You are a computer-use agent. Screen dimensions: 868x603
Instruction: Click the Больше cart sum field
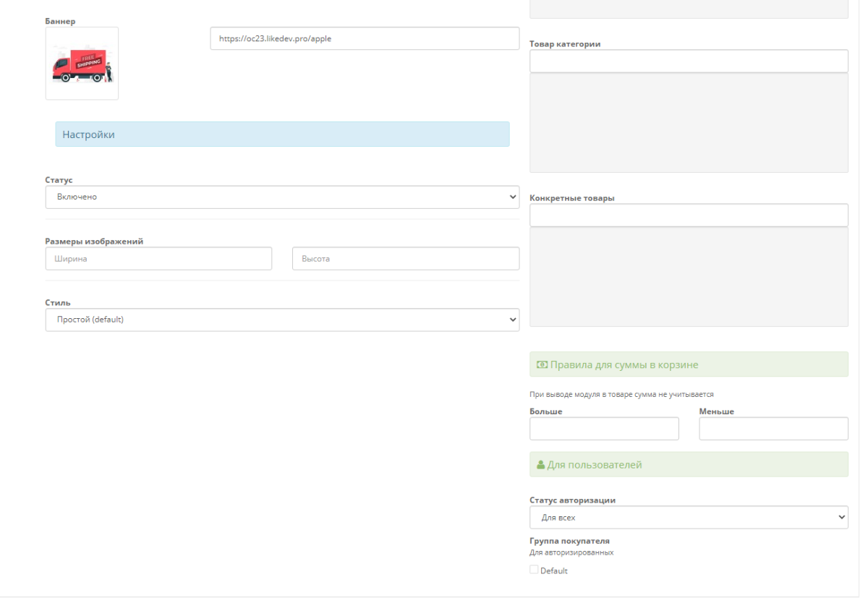pos(604,429)
